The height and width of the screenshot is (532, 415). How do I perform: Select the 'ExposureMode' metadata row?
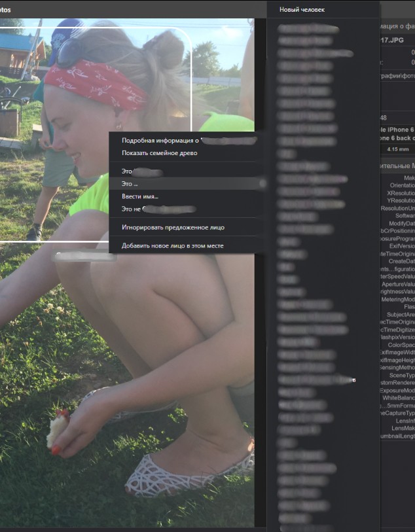tap(397, 391)
